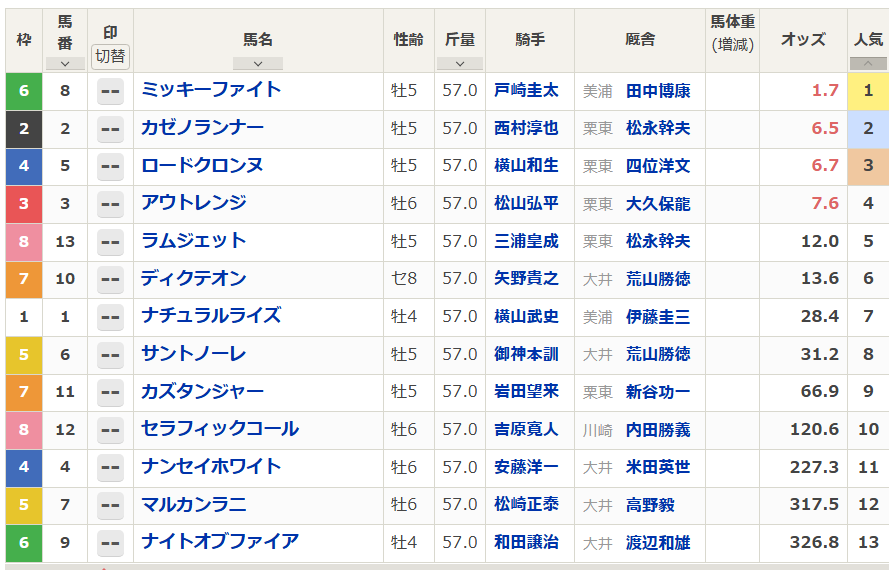Open jockey 吉原寛人 profile
Screen dimensions: 889x570
526,429
